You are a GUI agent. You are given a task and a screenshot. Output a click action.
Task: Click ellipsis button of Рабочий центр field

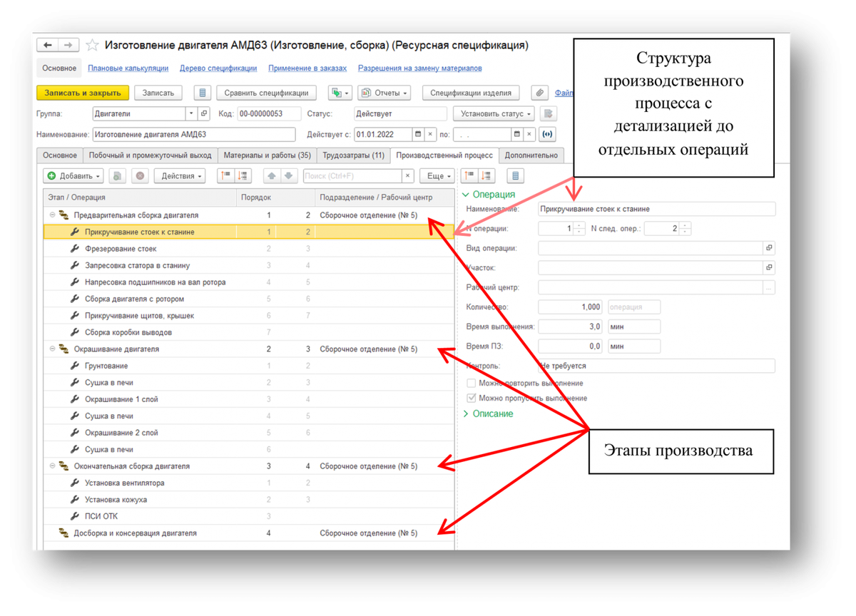pyautogui.click(x=769, y=288)
